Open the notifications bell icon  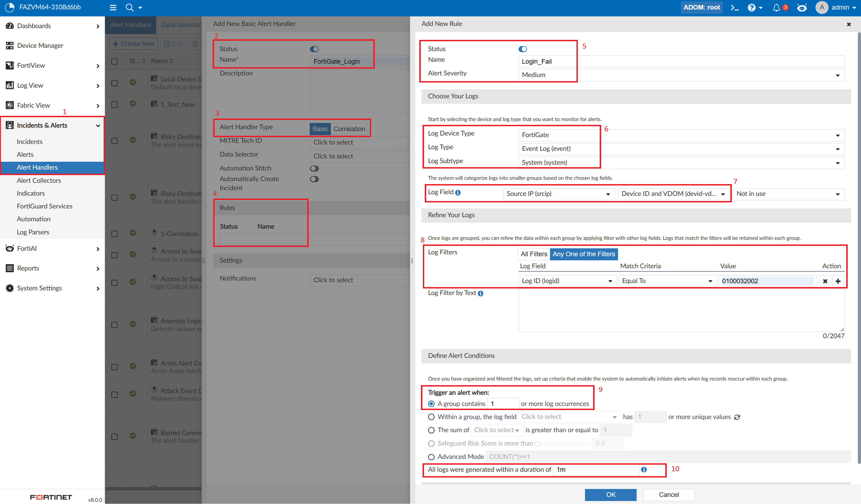pyautogui.click(x=776, y=7)
